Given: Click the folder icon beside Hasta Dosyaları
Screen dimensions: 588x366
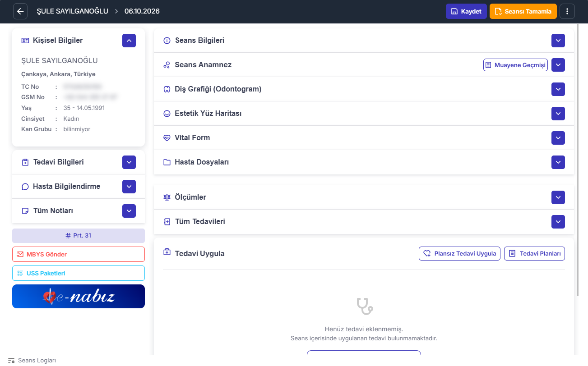Looking at the screenshot, I should pos(167,162).
